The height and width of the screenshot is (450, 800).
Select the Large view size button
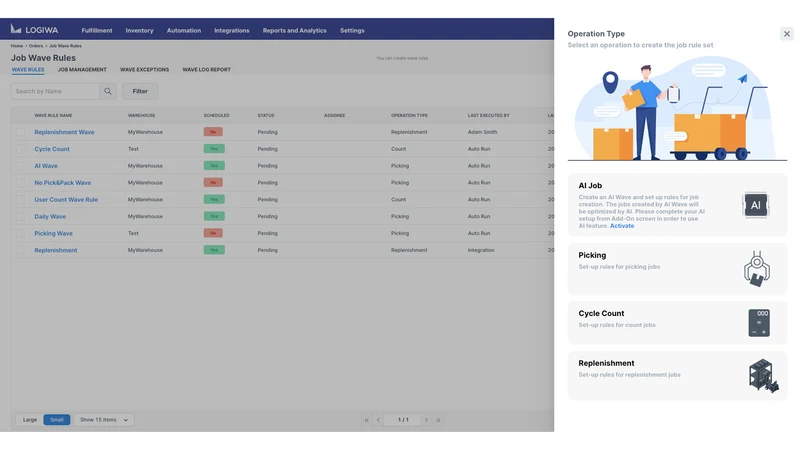point(30,420)
